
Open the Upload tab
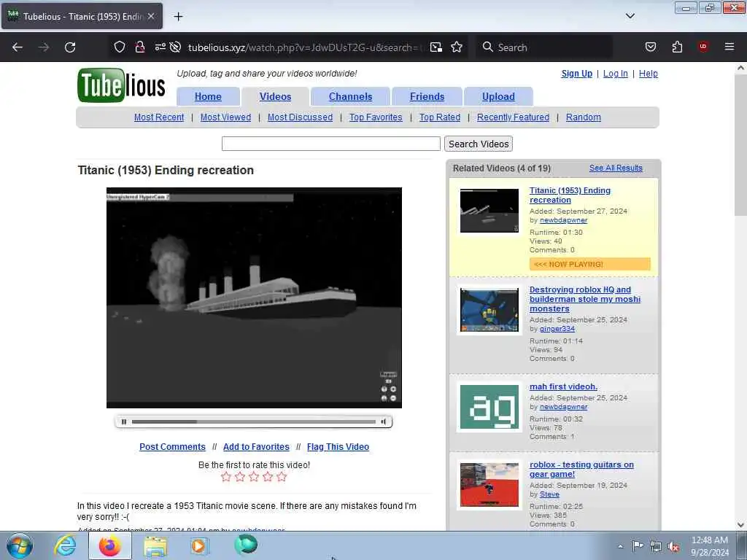pos(498,97)
